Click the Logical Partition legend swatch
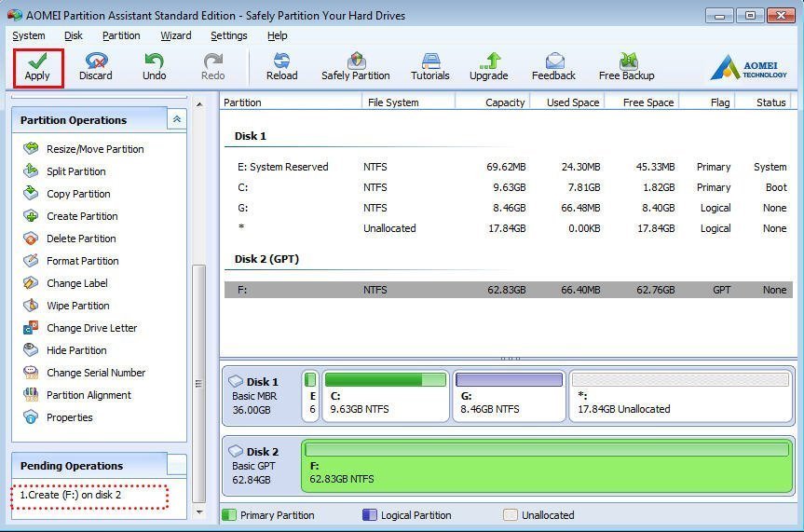The image size is (804, 532). [370, 514]
